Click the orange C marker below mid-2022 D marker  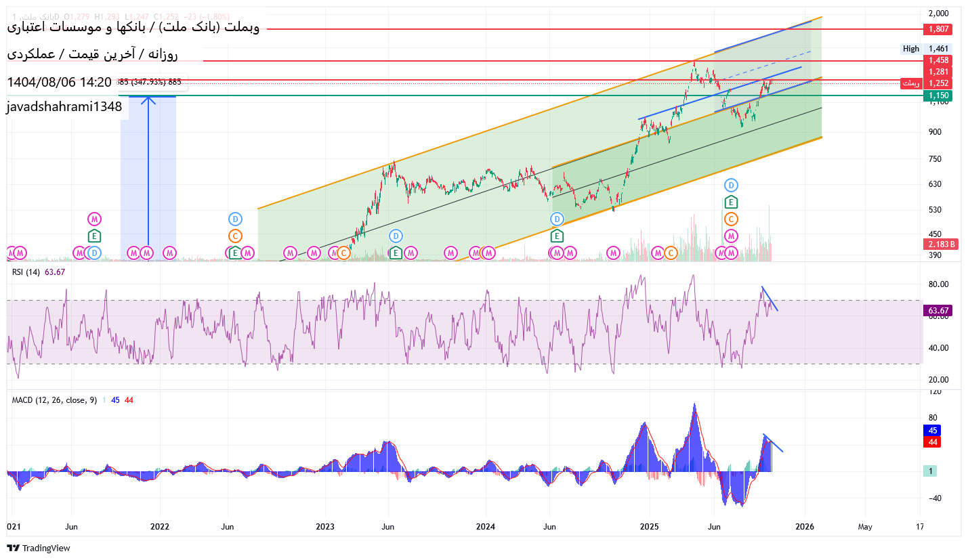tap(235, 236)
